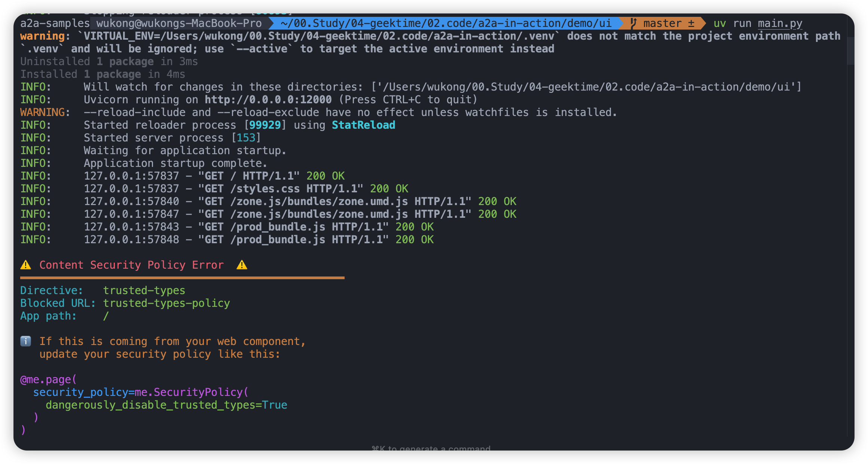This screenshot has height=464, width=868.
Task: Click the a2a-samples environment label
Action: click(55, 23)
